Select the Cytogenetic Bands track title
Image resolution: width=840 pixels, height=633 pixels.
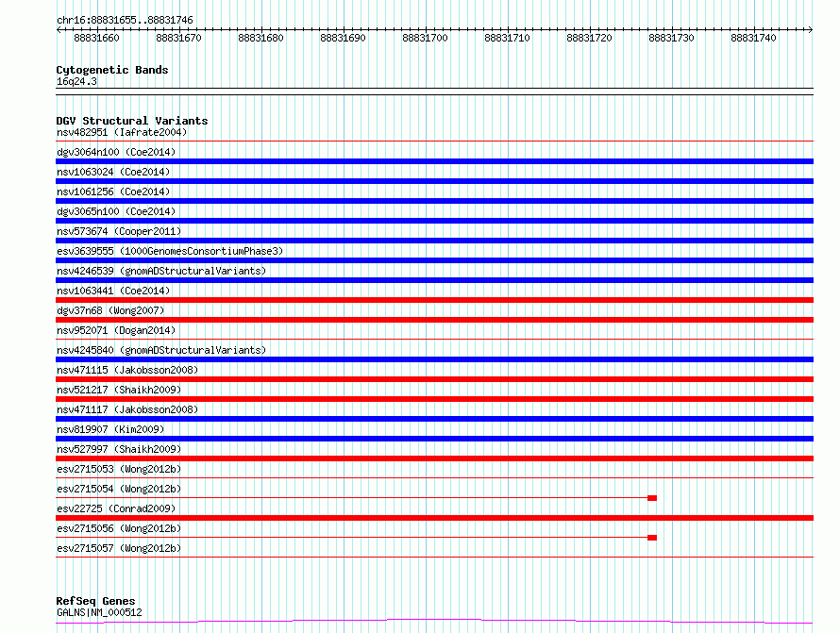(x=112, y=70)
